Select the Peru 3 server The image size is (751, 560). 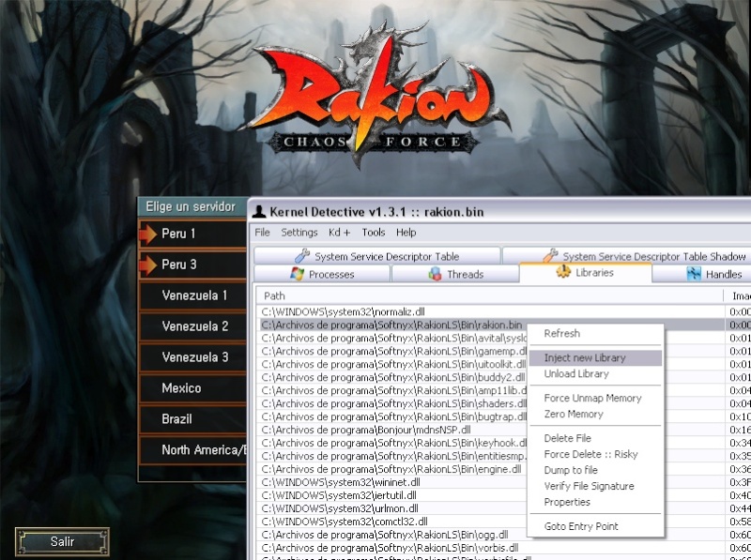pyautogui.click(x=192, y=265)
